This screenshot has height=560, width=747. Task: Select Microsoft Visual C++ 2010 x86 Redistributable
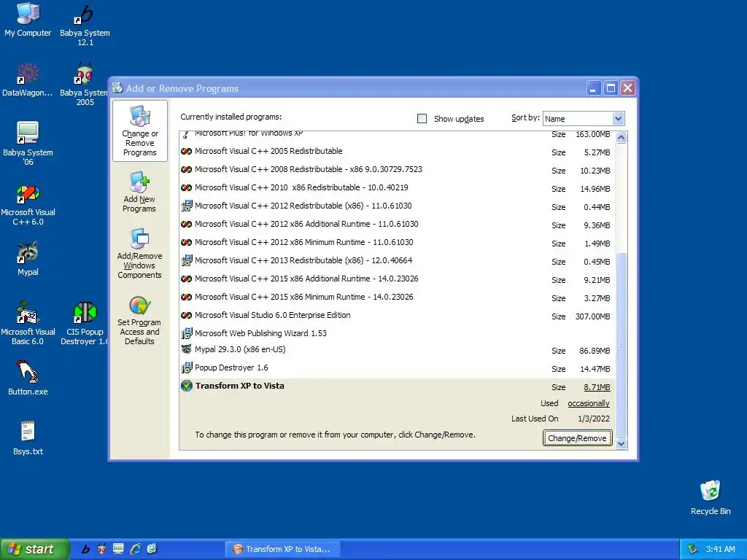click(397, 187)
